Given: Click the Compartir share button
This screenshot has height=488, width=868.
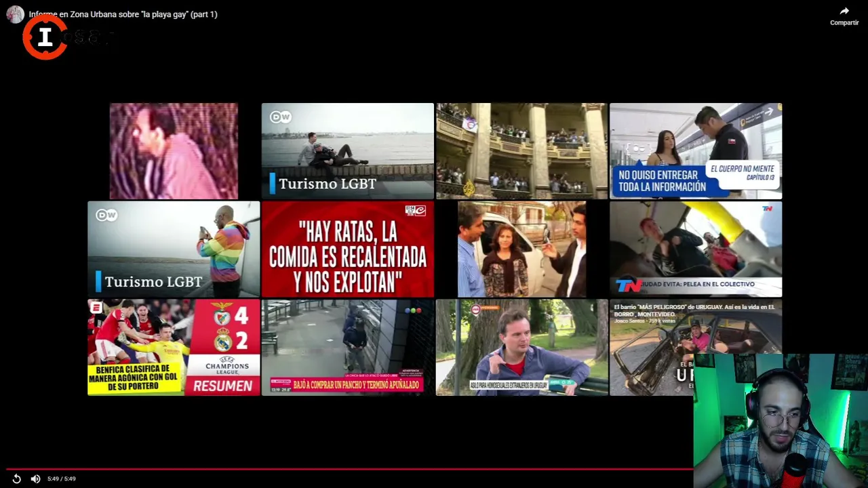Looking at the screenshot, I should 844,16.
